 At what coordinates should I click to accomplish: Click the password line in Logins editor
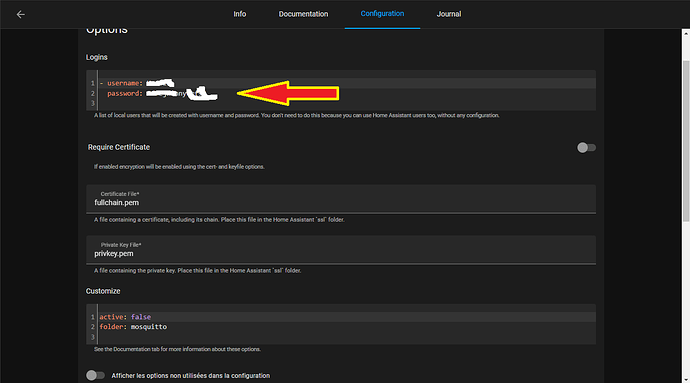[347, 93]
